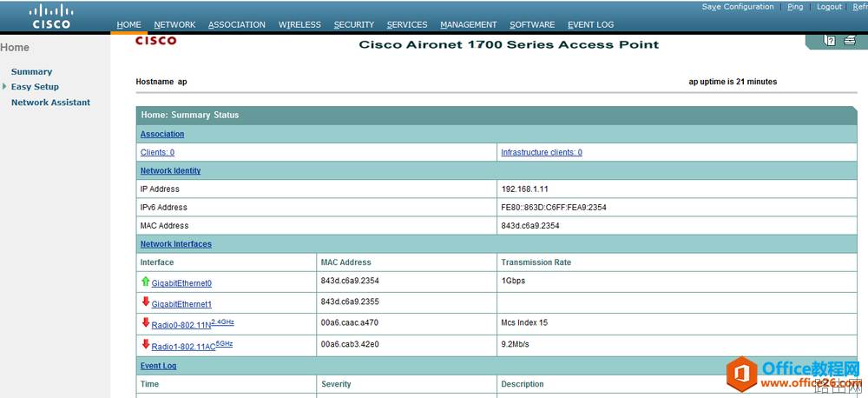Click the Time column header
The image size is (868, 398).
(x=149, y=384)
